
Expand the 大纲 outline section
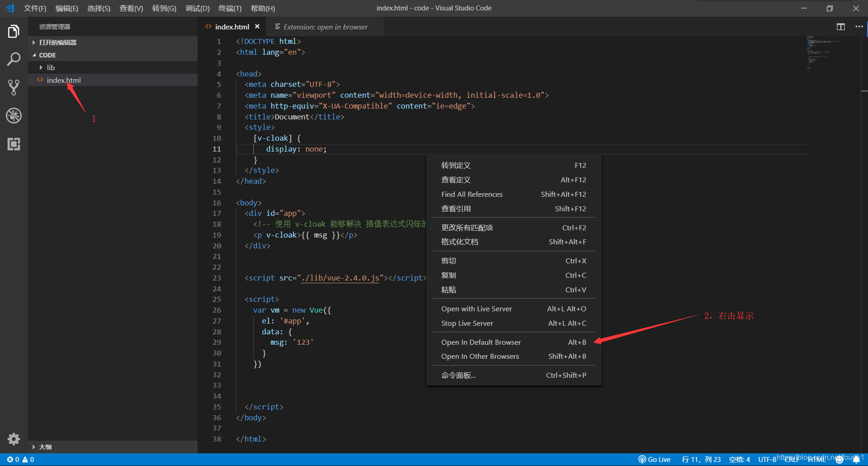pyautogui.click(x=113, y=447)
